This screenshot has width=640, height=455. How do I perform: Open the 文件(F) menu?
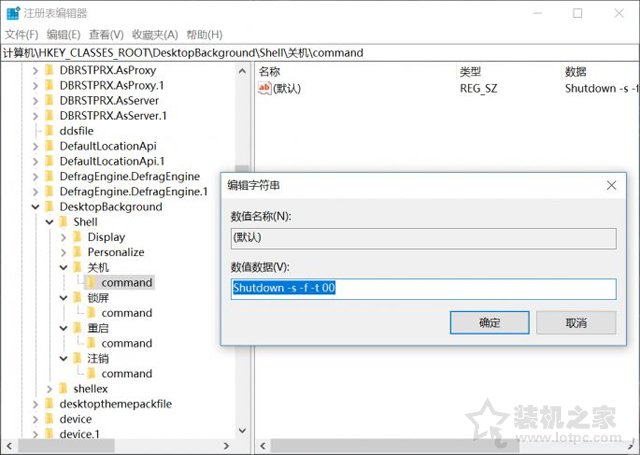coord(21,34)
